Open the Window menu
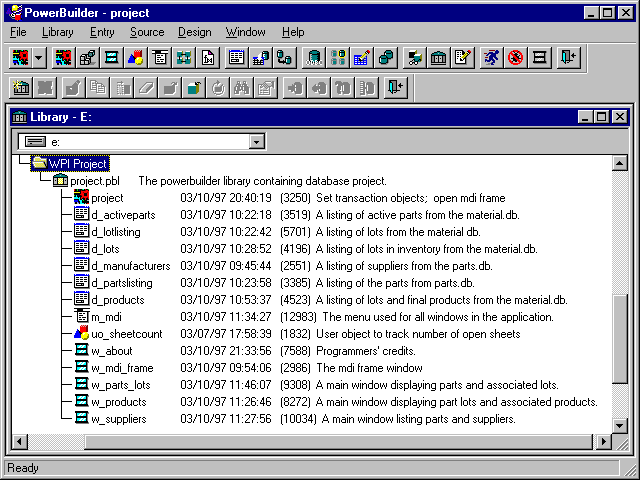640x480 pixels. pyautogui.click(x=245, y=32)
